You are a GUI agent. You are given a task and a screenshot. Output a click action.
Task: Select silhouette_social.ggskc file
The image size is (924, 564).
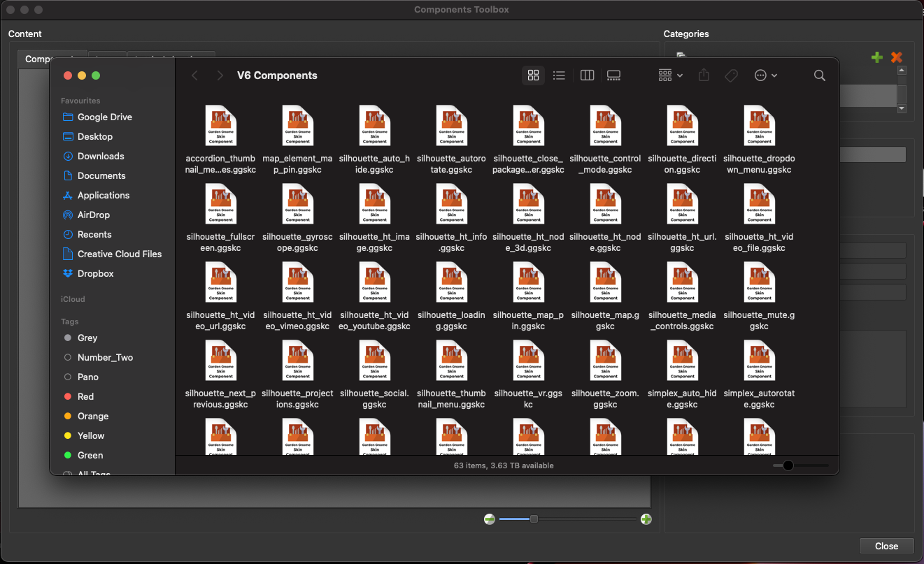[374, 375]
